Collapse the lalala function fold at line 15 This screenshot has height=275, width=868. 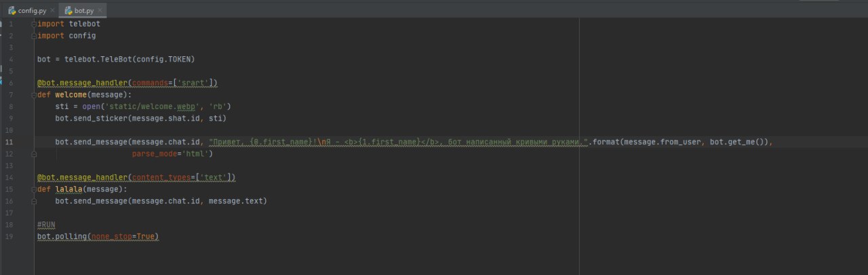35,189
